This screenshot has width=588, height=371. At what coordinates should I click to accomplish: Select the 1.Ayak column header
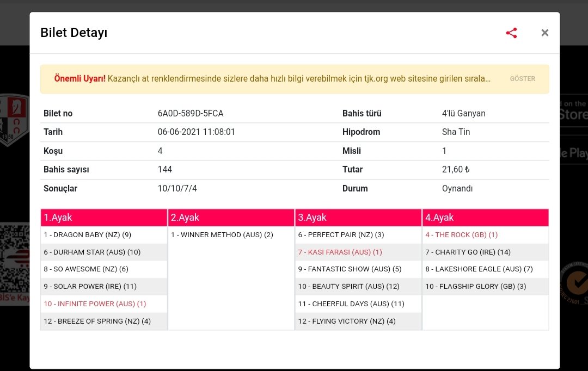[104, 218]
